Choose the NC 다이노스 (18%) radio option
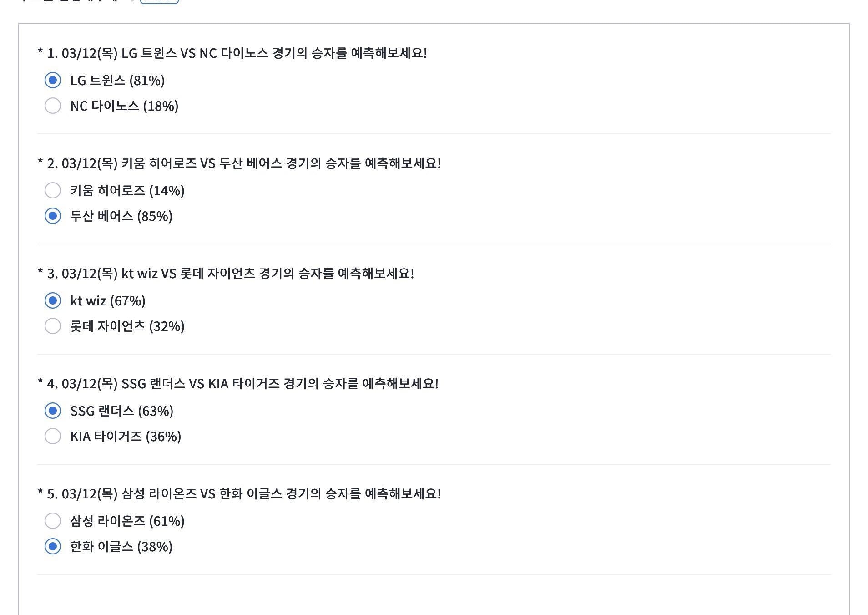The height and width of the screenshot is (615, 868). [53, 106]
